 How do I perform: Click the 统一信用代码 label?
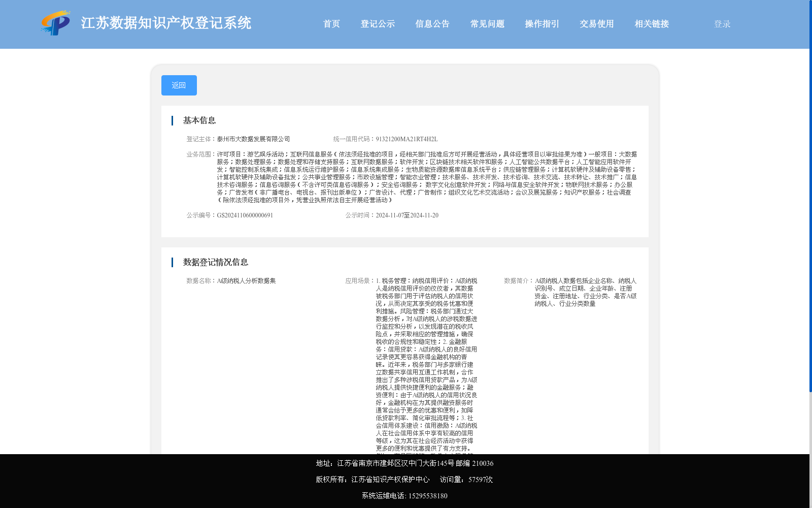[x=354, y=139]
